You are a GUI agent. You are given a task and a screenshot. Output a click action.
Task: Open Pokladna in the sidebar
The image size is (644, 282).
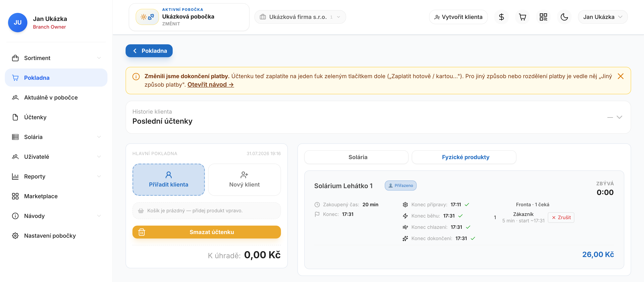point(56,78)
